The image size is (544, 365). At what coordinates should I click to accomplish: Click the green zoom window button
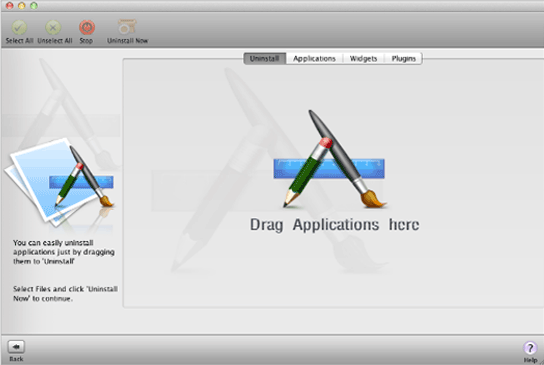(x=34, y=6)
